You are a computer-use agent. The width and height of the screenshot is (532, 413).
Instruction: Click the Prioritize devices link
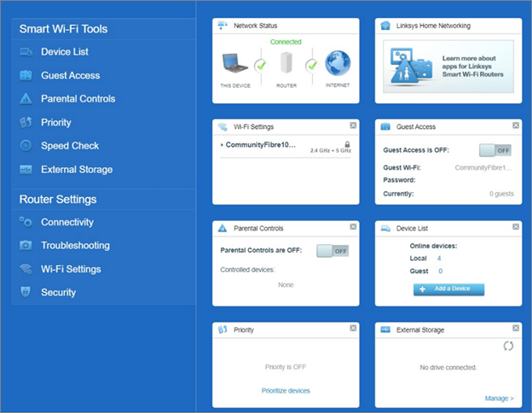[286, 391]
